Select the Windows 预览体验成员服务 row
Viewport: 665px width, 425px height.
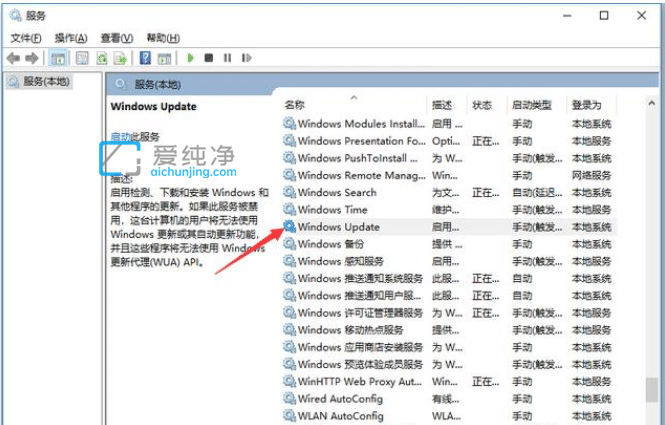tap(448, 364)
